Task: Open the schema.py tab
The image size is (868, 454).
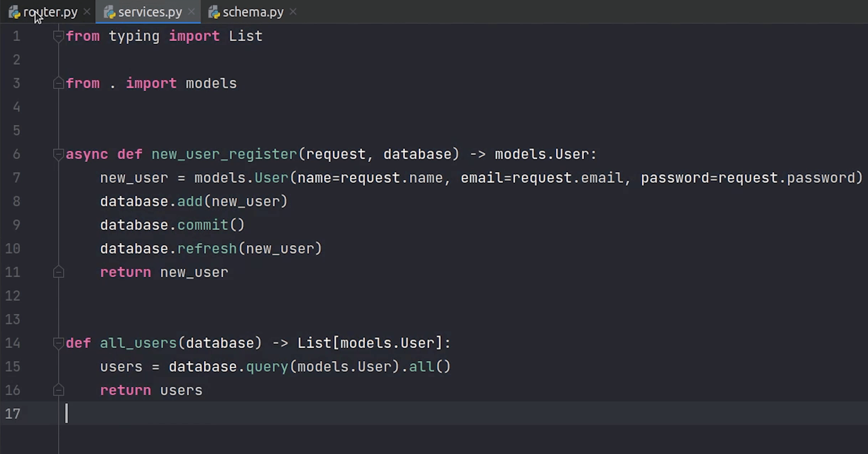Action: [253, 12]
